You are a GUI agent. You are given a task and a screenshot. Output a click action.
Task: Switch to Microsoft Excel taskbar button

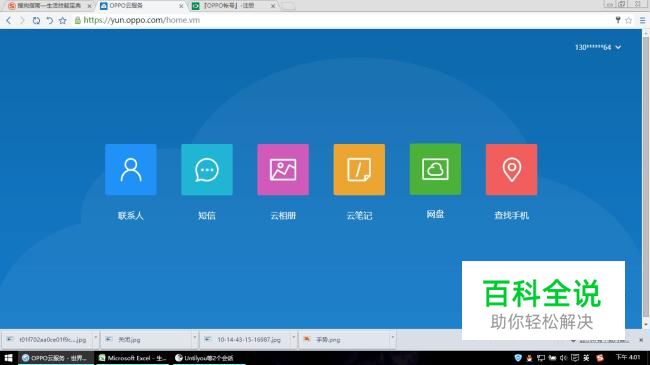tap(133, 358)
